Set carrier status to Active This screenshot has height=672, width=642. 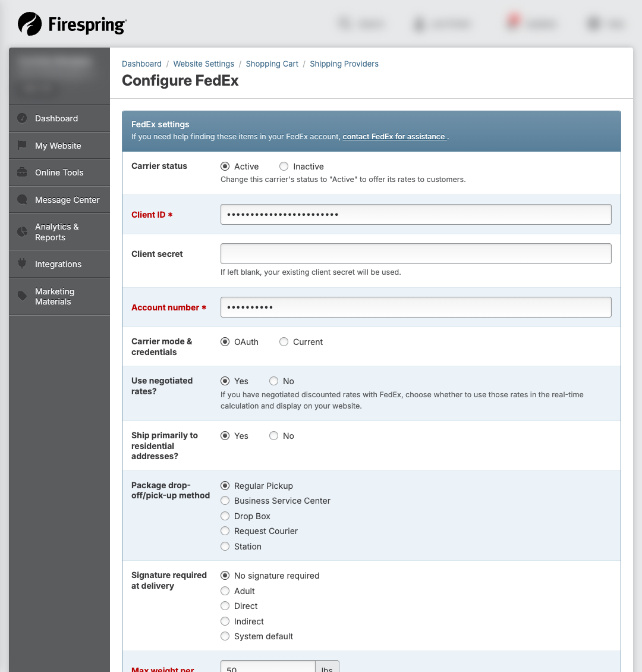click(x=225, y=167)
